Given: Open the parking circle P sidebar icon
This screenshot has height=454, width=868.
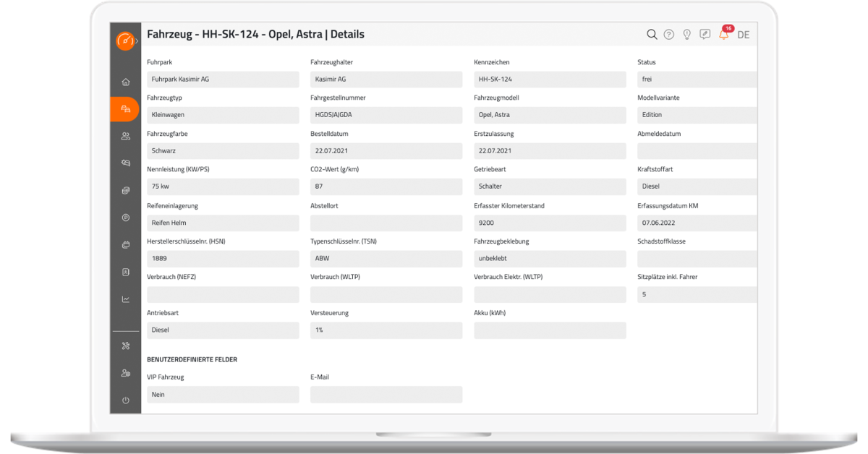Looking at the screenshot, I should pos(126,218).
